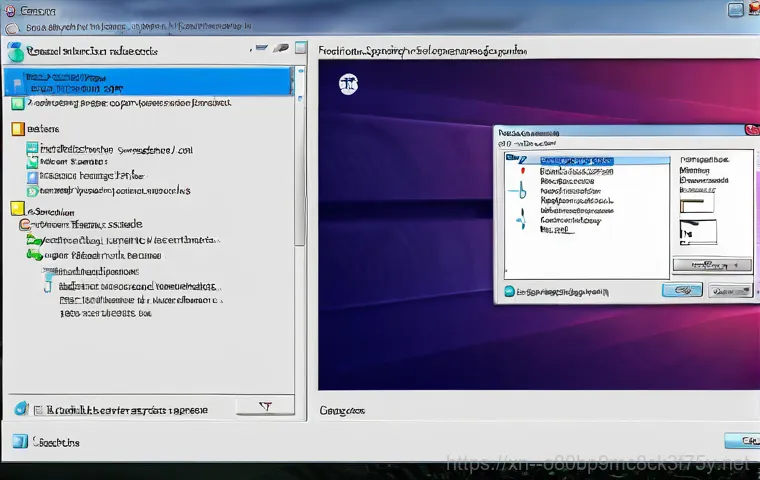Click the blue globe icon at the left panel bottom
Viewport: 760px width, 480px height.
(x=21, y=409)
